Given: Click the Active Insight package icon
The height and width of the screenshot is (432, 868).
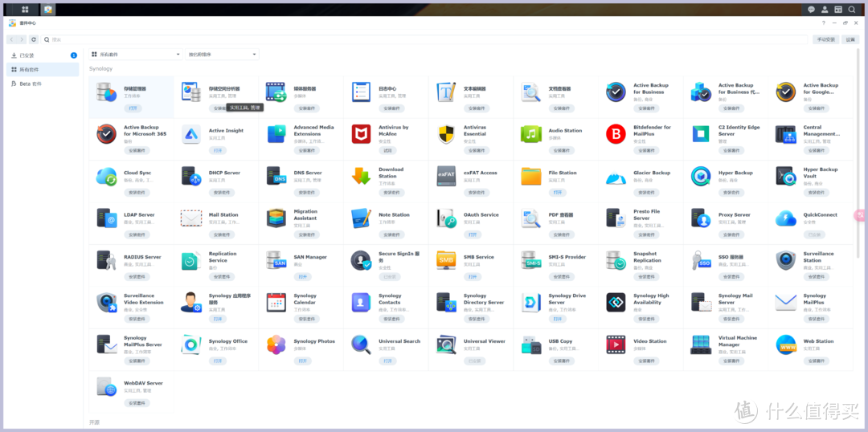Looking at the screenshot, I should click(x=191, y=134).
